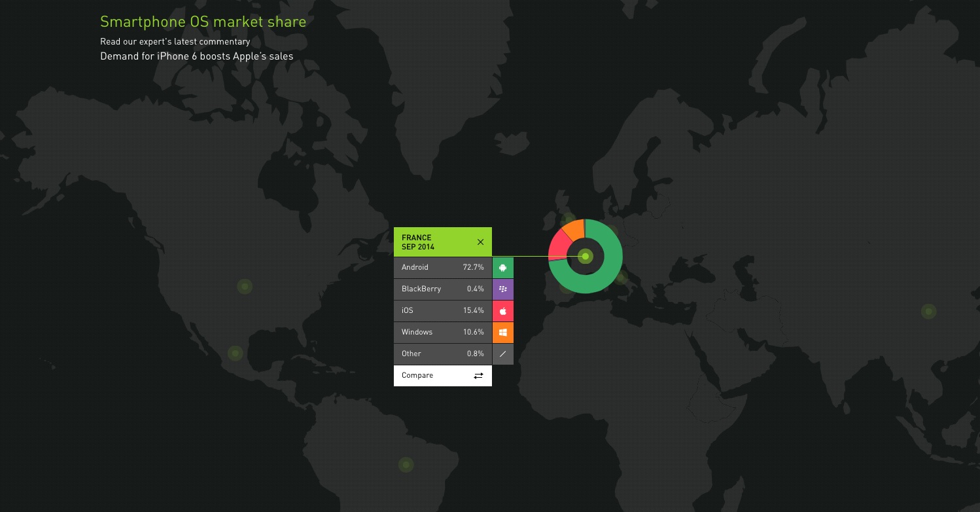Open the Compare option
This screenshot has height=512, width=980.
point(443,376)
